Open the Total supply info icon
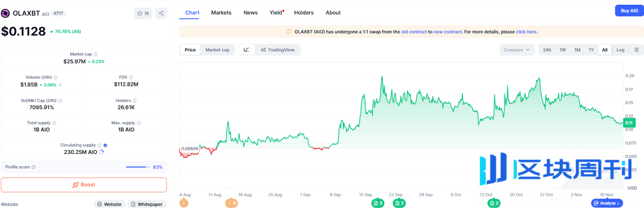The height and width of the screenshot is (208, 644). (54, 123)
